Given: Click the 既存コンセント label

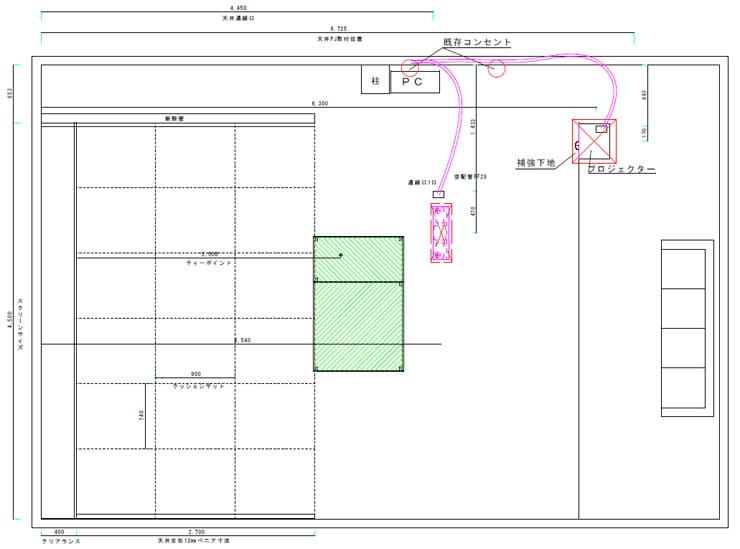Looking at the screenshot, I should [x=477, y=42].
